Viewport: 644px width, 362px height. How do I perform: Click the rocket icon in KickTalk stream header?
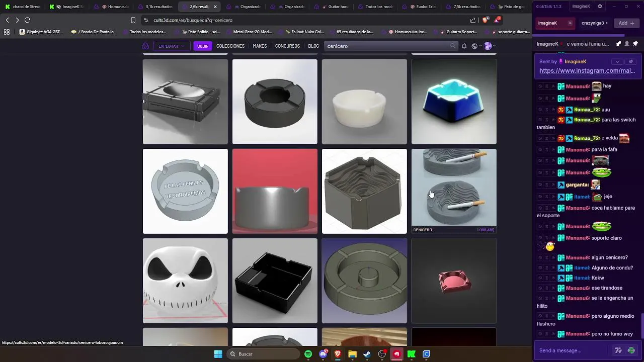[x=618, y=44]
